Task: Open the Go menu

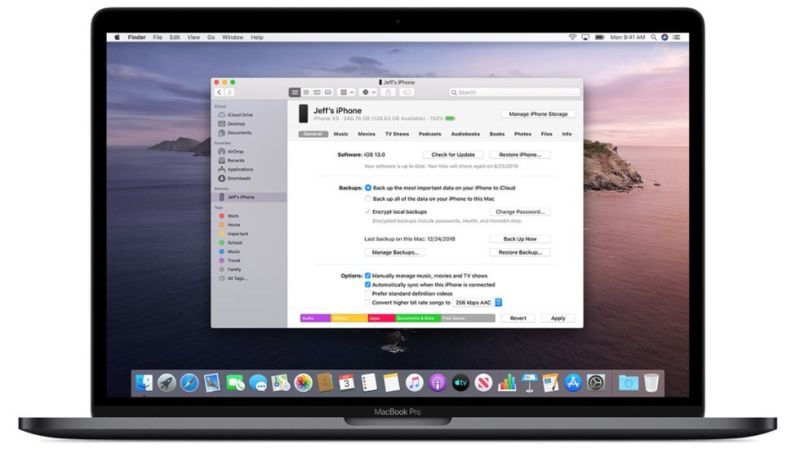Action: pos(211,37)
